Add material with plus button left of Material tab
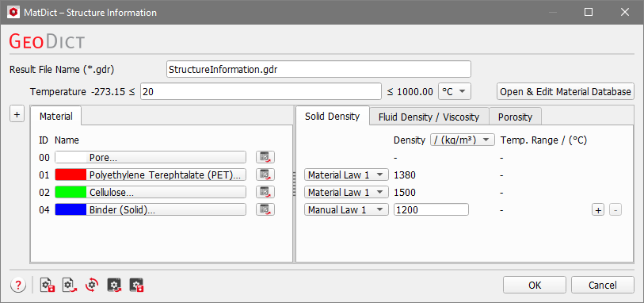644x303 pixels. [x=17, y=115]
